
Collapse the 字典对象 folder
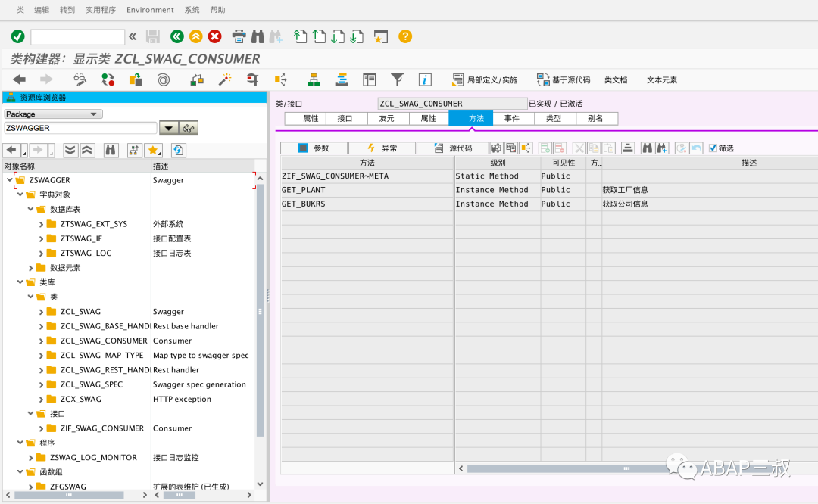coord(20,194)
